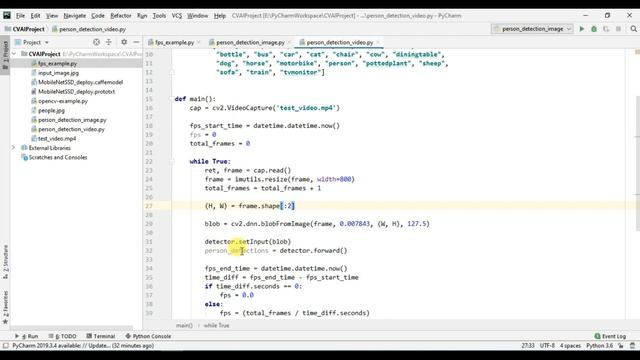Select input_image.jpg in the project tree
The width and height of the screenshot is (640, 360).
[x=58, y=73]
